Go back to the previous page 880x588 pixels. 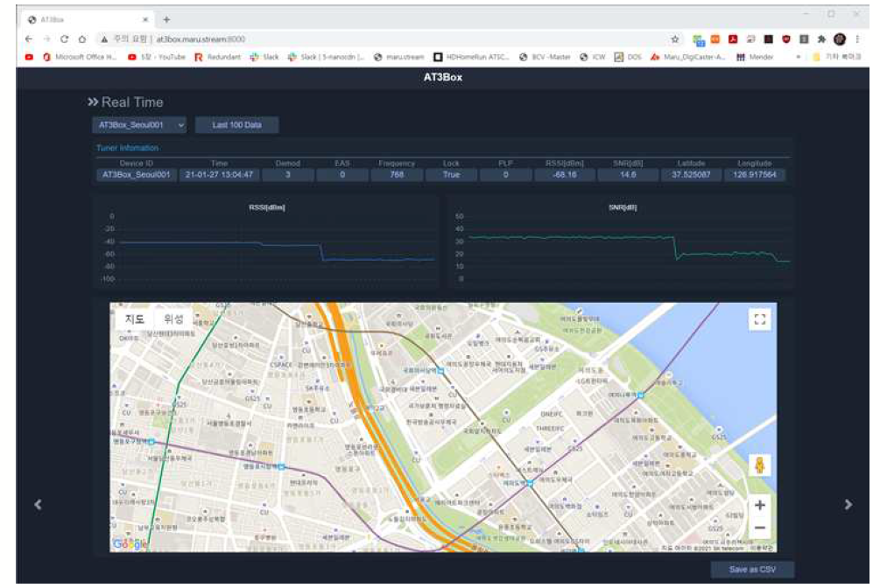[x=29, y=39]
